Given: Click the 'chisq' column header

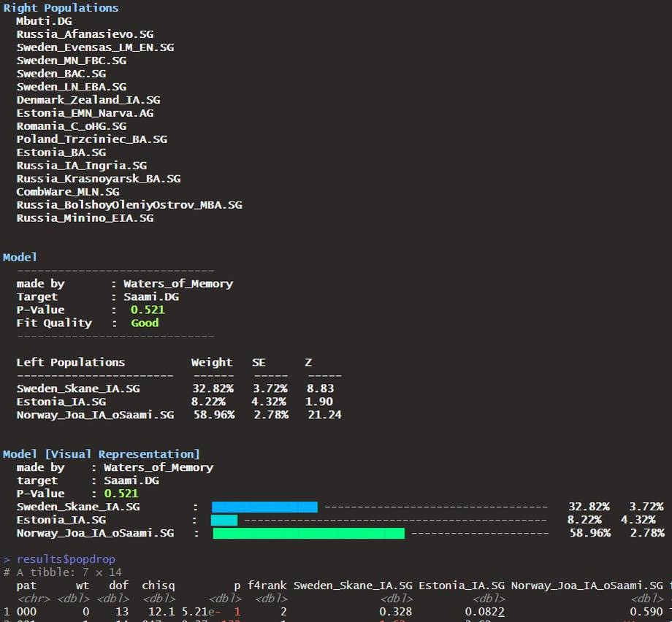Looking at the screenshot, I should click(x=159, y=585).
